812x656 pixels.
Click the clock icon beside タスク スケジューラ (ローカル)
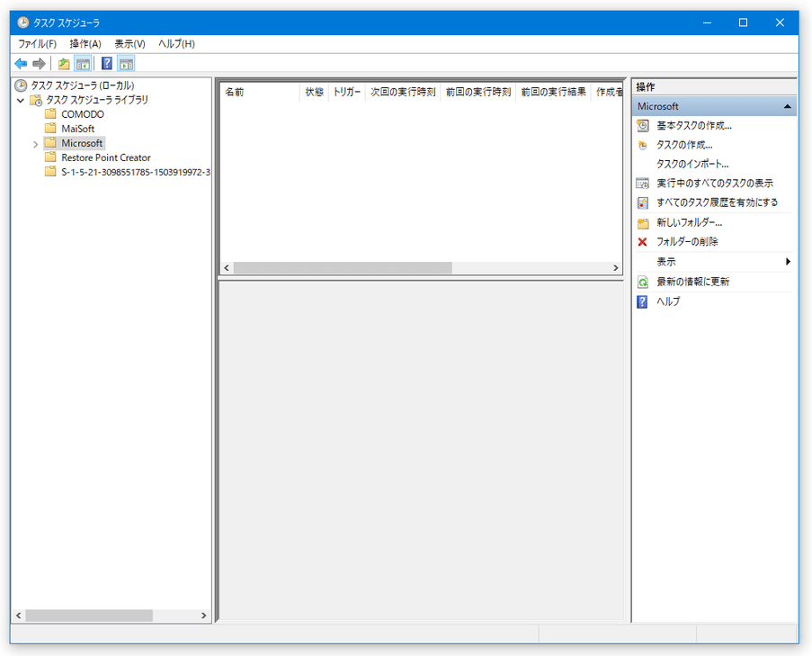21,85
